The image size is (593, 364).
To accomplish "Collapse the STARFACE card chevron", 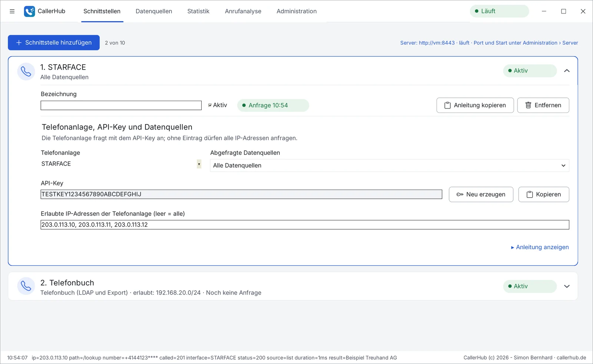I will pyautogui.click(x=567, y=71).
